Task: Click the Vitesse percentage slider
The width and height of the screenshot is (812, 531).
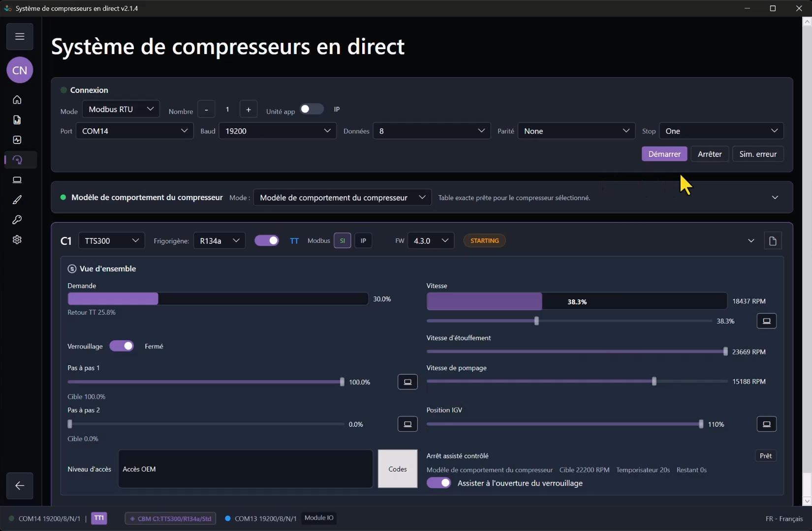Action: [x=569, y=321]
